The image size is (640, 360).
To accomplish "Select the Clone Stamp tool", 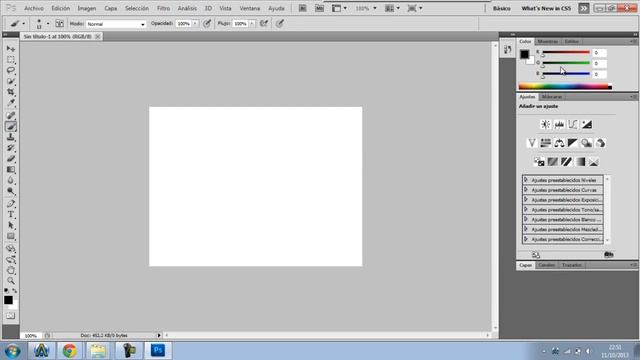I will pyautogui.click(x=11, y=137).
